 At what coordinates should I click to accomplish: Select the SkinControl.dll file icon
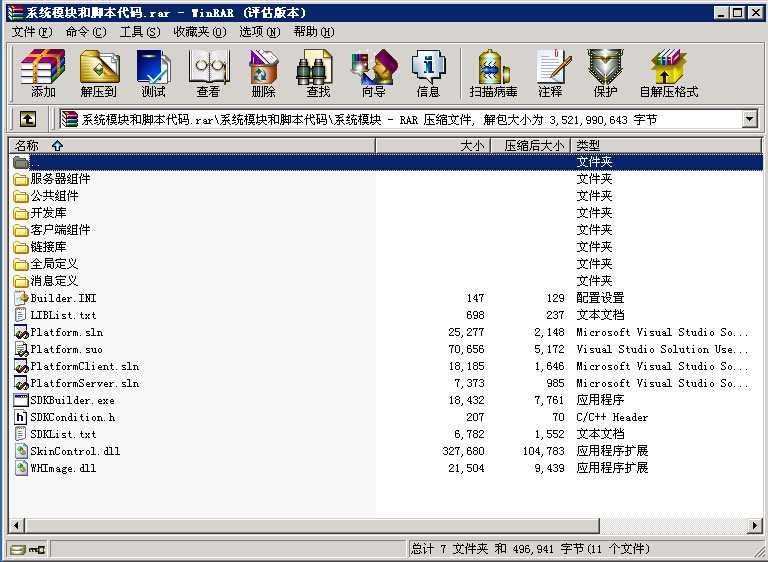21,451
